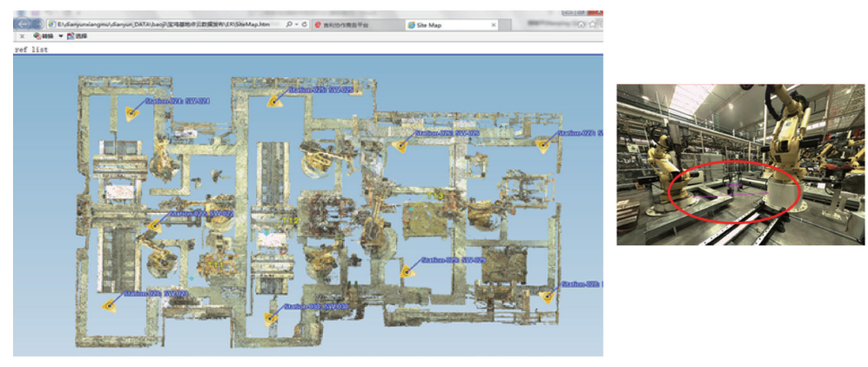The image size is (868, 367).
Task: Click the Station 030 scan marker icon
Action: pyautogui.click(x=270, y=317)
